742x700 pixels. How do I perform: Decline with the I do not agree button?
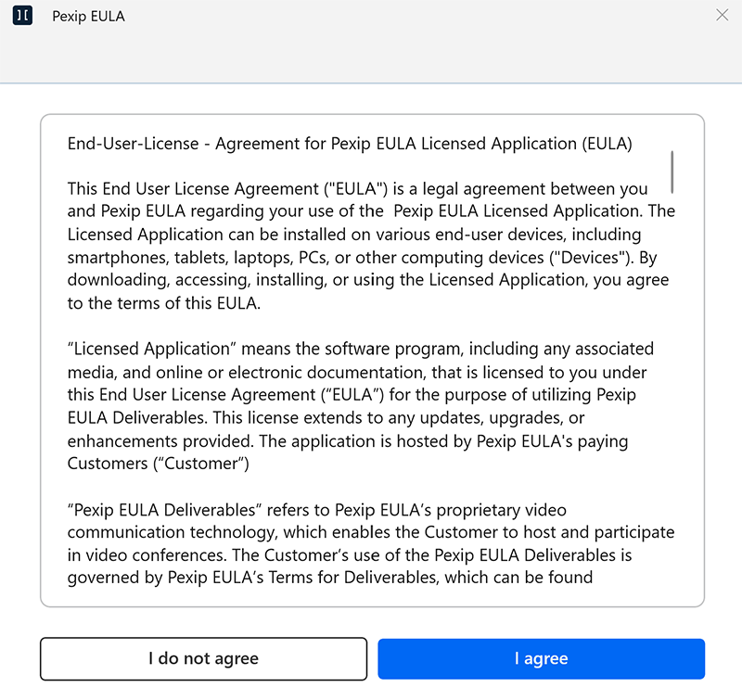point(203,659)
